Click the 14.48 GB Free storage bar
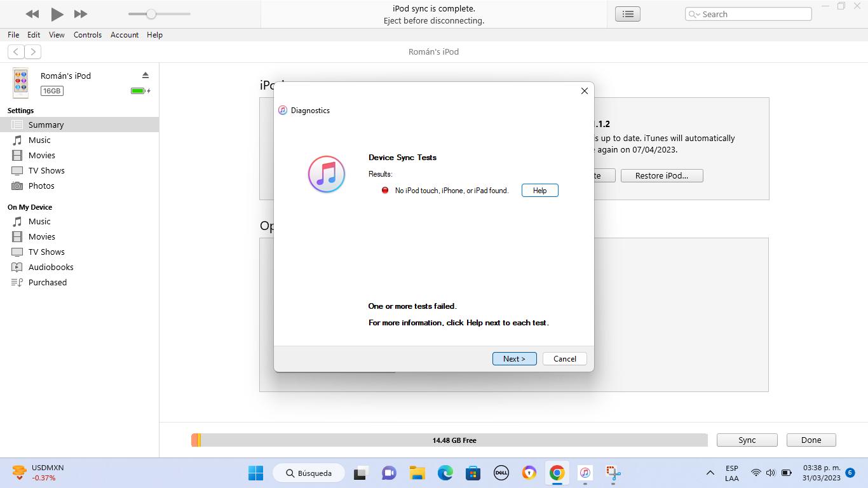The image size is (868, 488). (449, 440)
